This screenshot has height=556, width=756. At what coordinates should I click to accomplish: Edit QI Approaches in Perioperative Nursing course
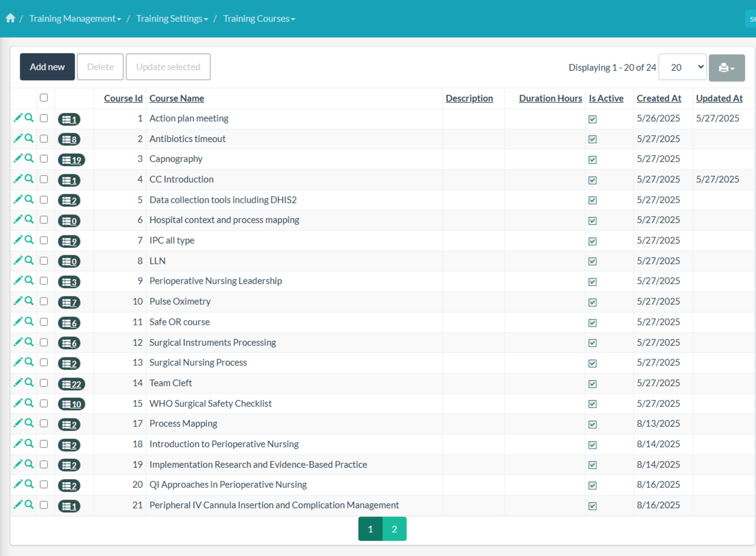tap(18, 484)
